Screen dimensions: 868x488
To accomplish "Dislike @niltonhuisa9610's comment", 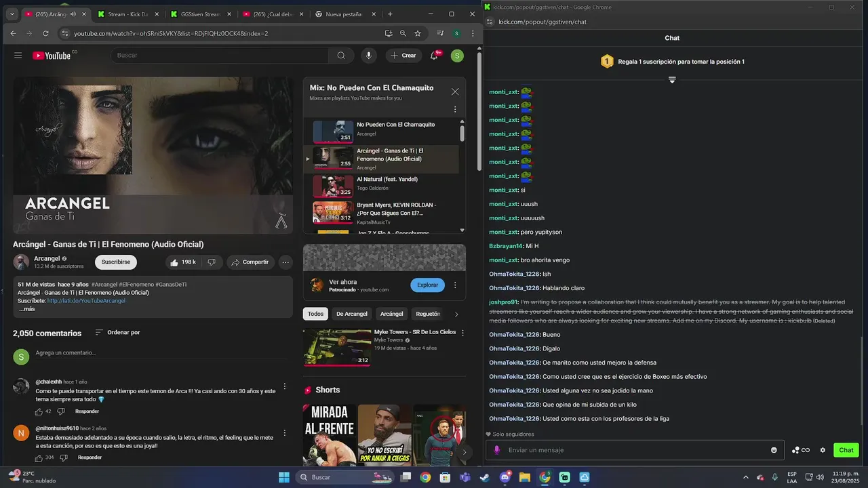I will point(64,457).
